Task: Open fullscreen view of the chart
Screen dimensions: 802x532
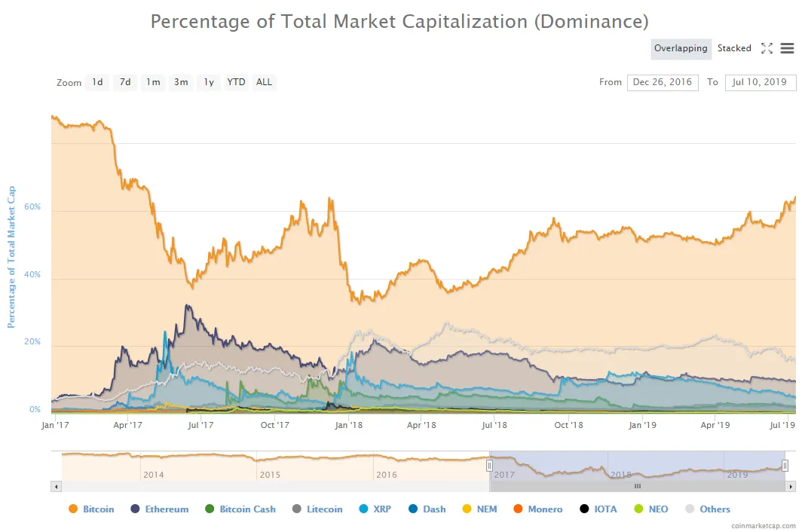Action: 766,48
